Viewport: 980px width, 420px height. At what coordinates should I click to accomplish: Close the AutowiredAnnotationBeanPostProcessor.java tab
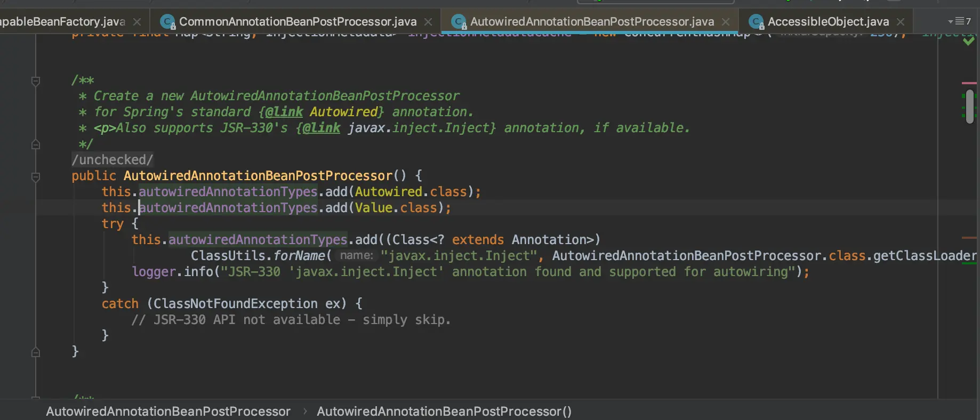(x=726, y=22)
